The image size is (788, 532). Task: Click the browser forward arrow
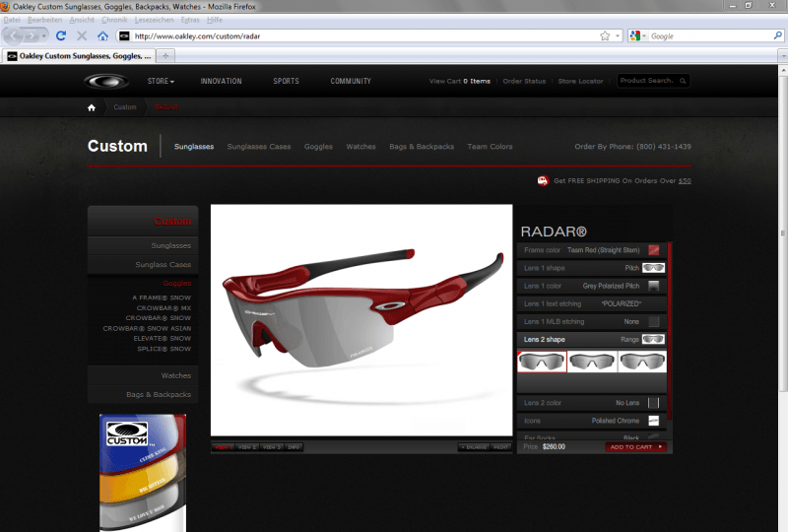coord(32,36)
